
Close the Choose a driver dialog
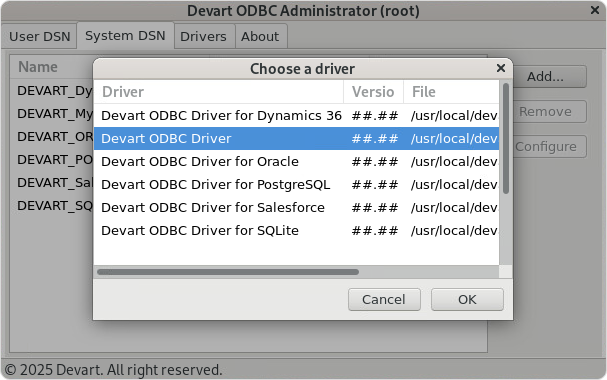tap(501, 68)
